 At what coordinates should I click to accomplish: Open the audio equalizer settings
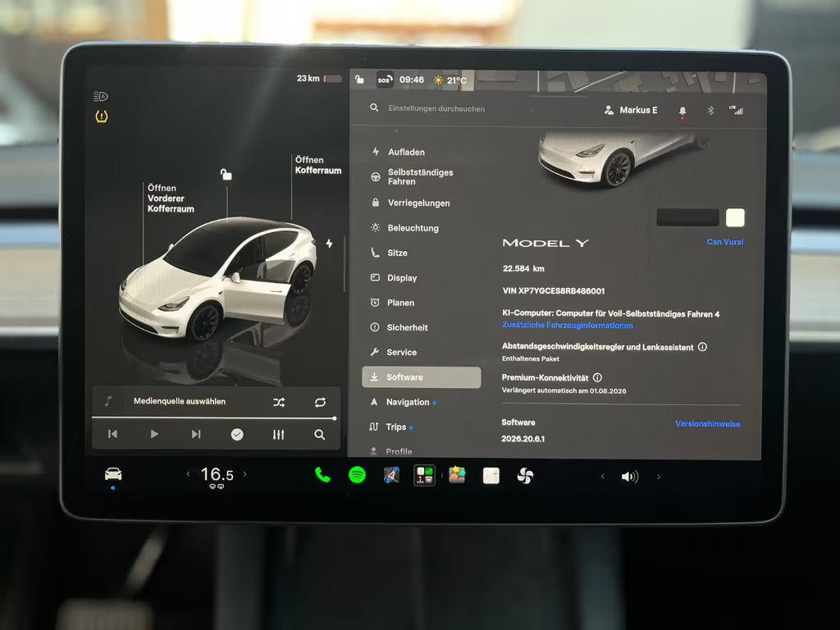pos(279,435)
